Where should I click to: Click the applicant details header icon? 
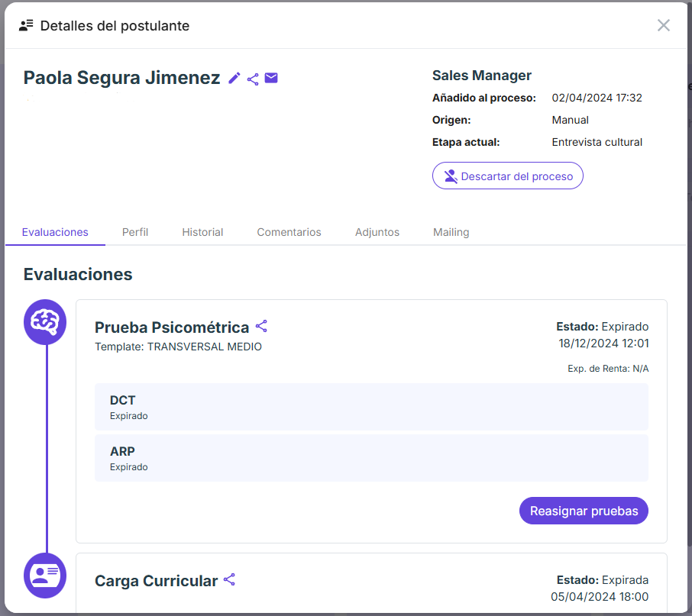point(26,26)
